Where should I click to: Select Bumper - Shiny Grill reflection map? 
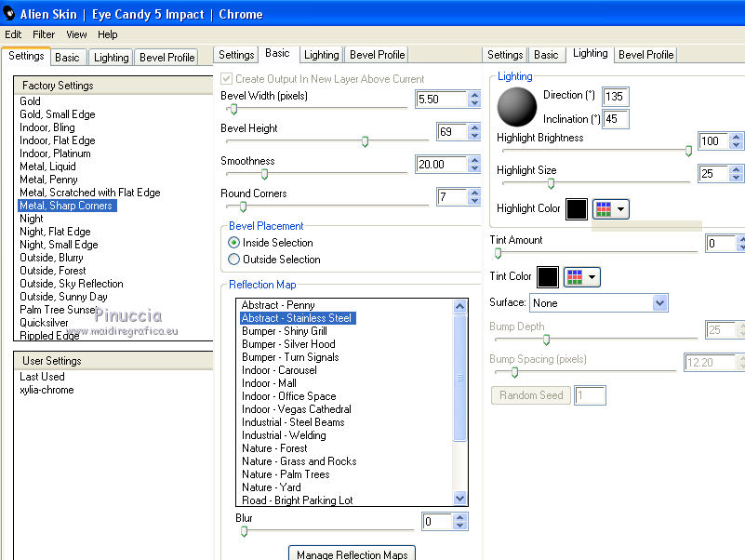(x=284, y=331)
